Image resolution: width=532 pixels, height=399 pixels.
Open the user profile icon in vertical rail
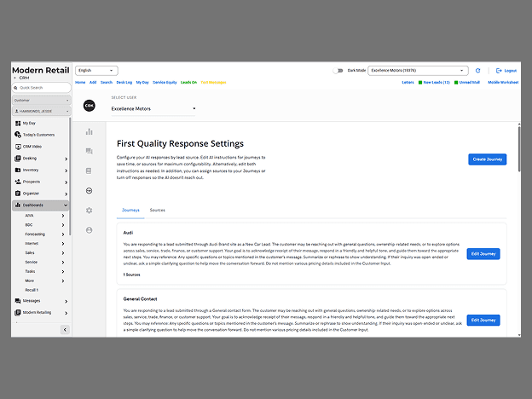89,230
